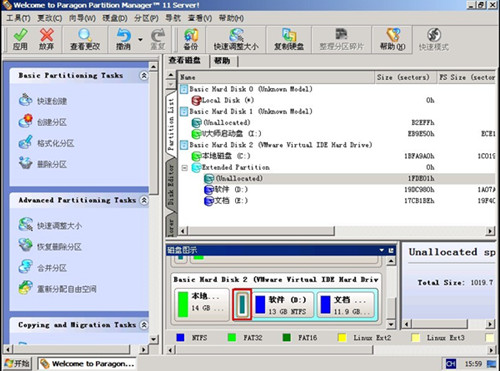Select the D: 13 GB NTFS block in disk map
The image size is (500, 371).
(283, 305)
